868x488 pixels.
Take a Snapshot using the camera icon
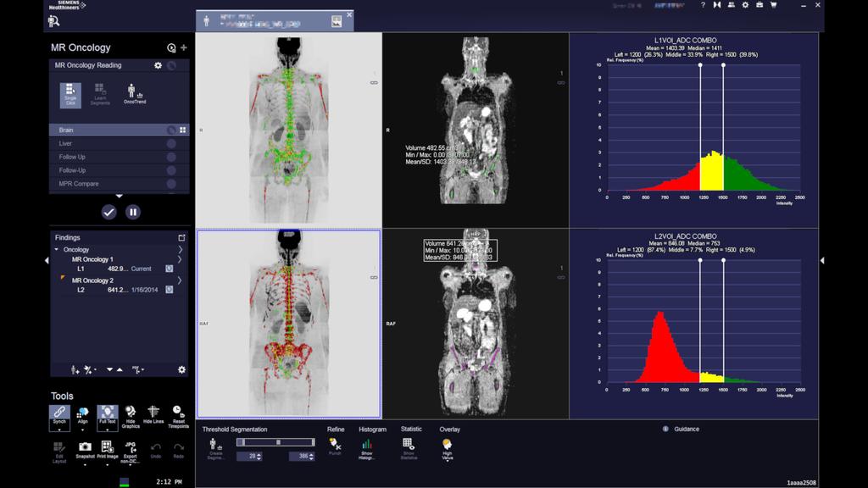[x=85, y=446]
